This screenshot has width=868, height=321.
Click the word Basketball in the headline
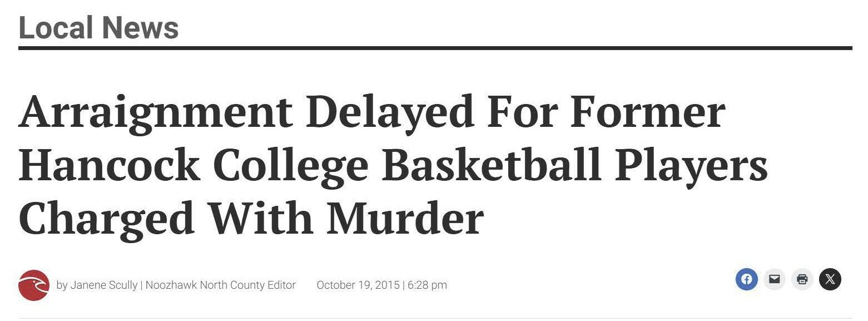(492, 165)
